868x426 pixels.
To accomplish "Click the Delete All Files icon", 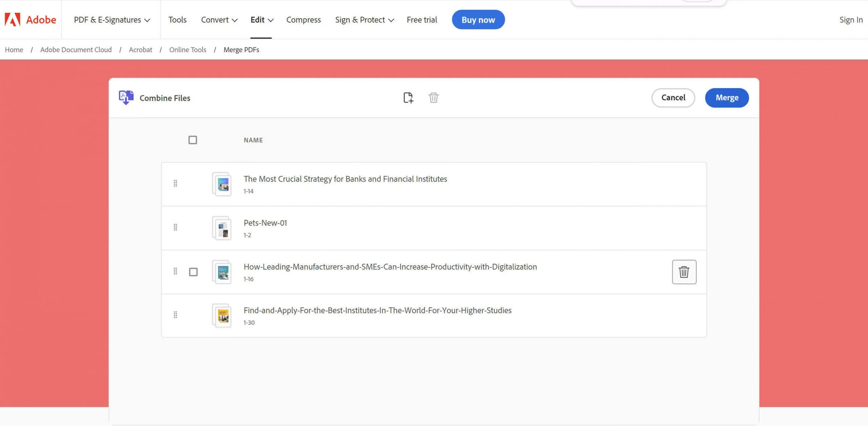I will [433, 97].
